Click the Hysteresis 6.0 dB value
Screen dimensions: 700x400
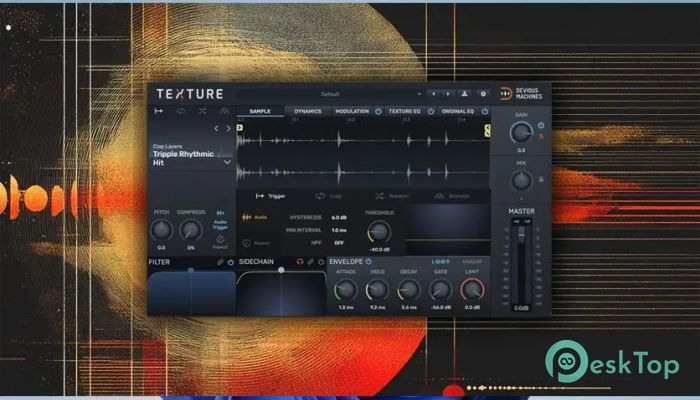coord(339,217)
